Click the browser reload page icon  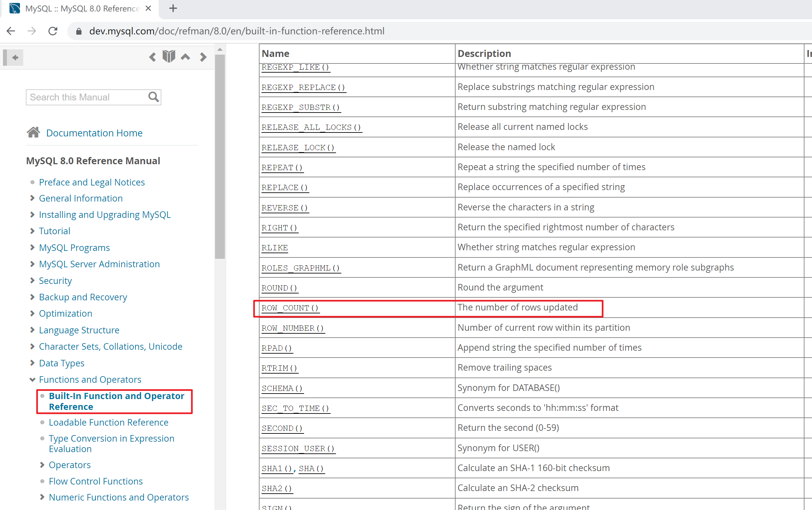point(53,31)
